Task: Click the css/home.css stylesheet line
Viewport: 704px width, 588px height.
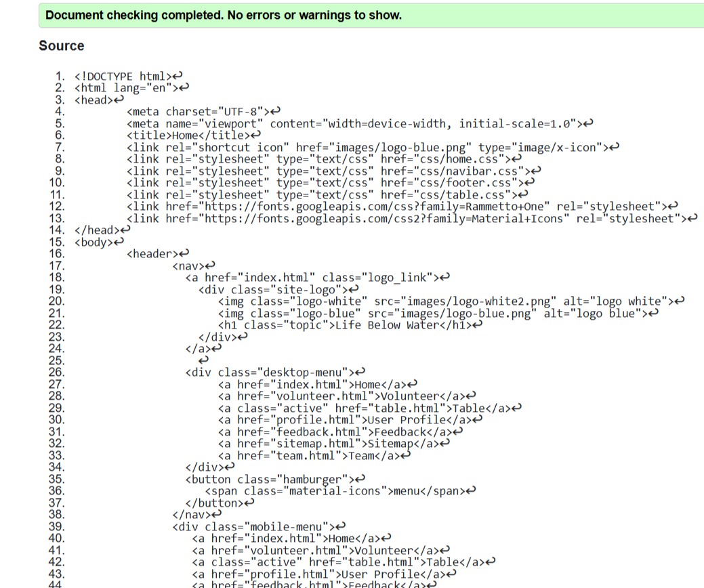Action: point(319,159)
